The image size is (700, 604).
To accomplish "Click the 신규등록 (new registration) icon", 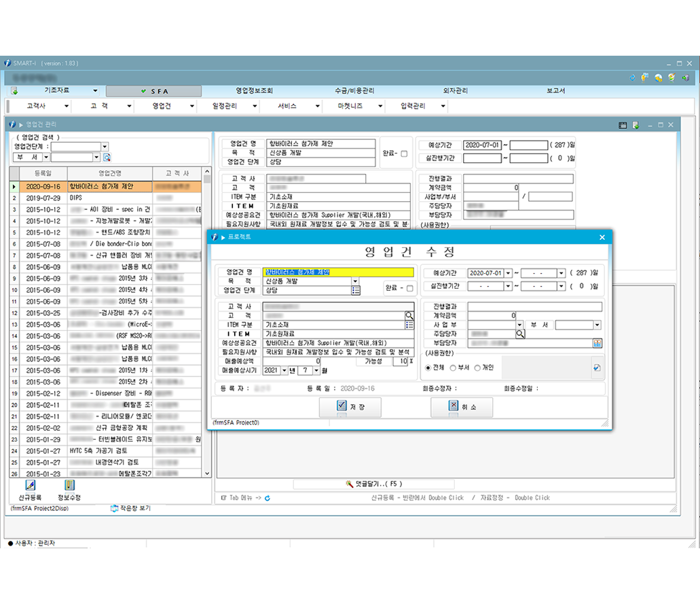I will pos(30,486).
